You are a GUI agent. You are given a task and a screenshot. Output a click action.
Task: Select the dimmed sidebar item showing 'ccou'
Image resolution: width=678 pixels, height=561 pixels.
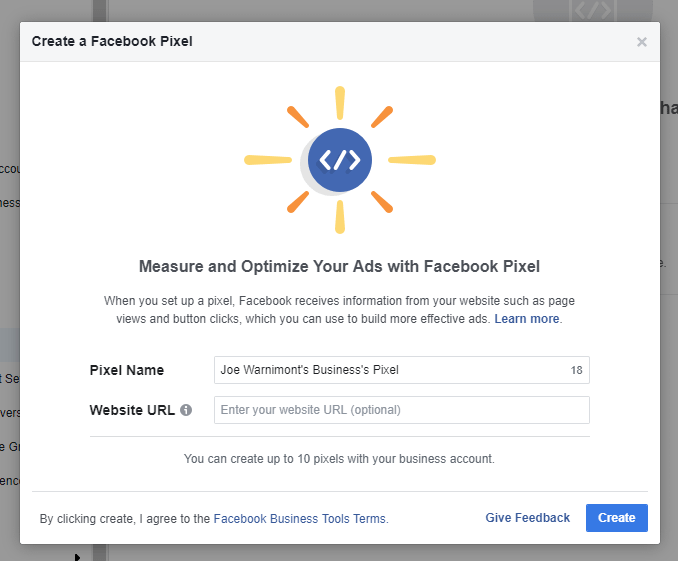pyautogui.click(x=10, y=168)
